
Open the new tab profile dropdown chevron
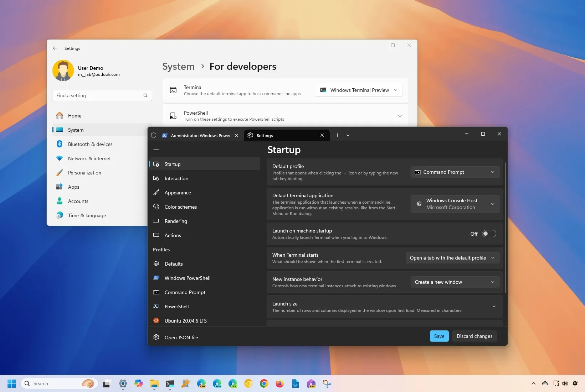click(348, 135)
